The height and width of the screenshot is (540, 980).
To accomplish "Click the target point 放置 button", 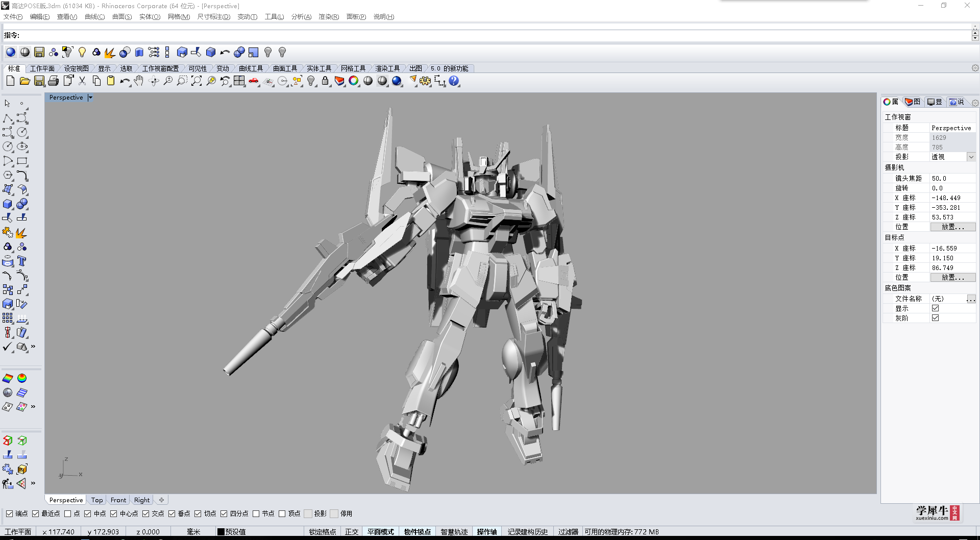I will pyautogui.click(x=953, y=278).
